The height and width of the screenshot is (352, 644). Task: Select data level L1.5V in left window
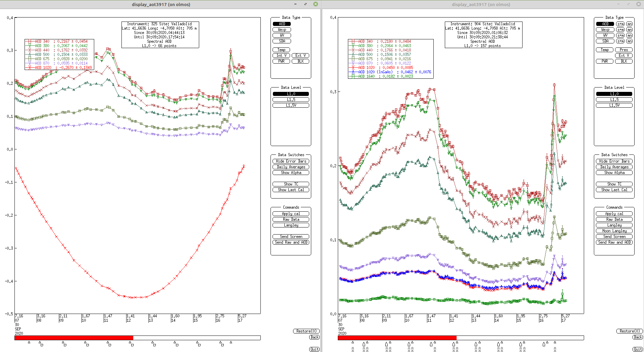point(291,105)
